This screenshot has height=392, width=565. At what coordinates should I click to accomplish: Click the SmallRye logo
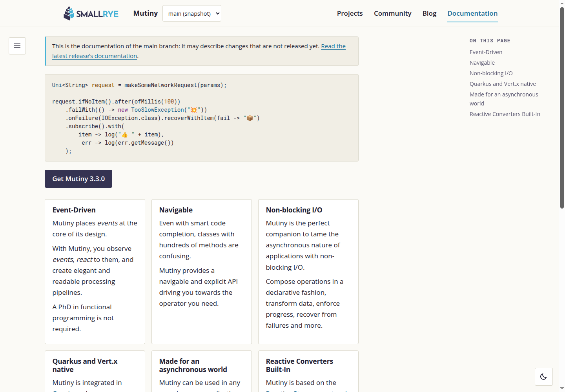point(91,13)
